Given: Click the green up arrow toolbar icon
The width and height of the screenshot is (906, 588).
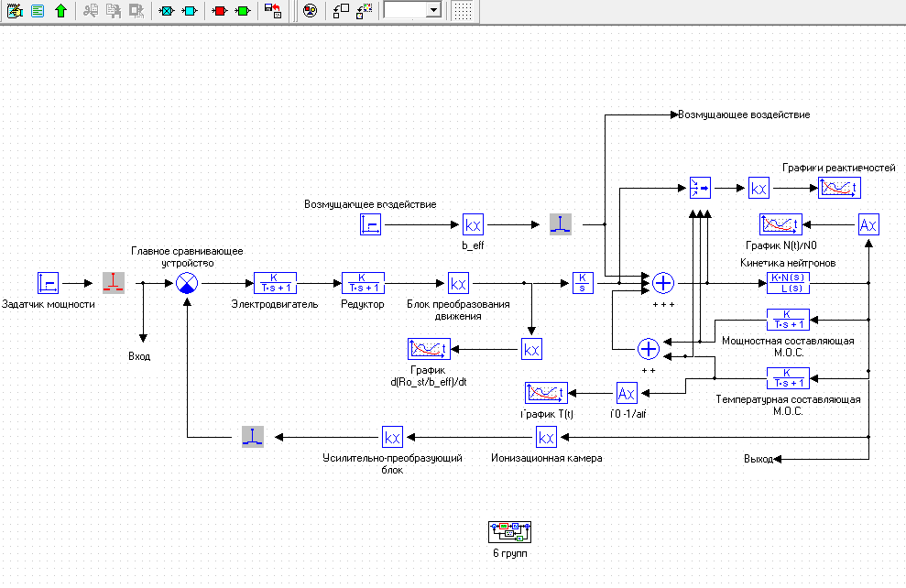Looking at the screenshot, I should [x=60, y=11].
